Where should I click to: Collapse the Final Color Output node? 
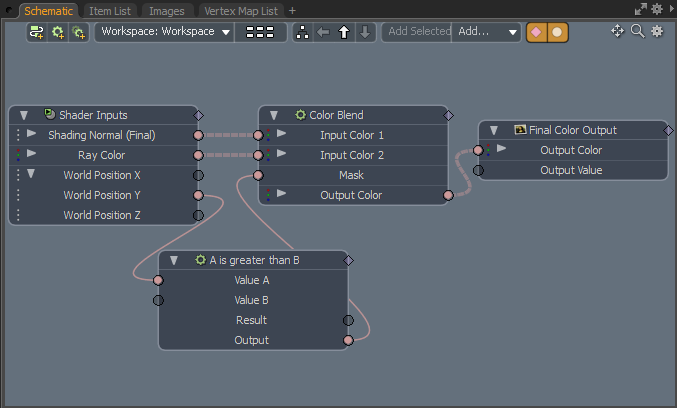(494, 130)
